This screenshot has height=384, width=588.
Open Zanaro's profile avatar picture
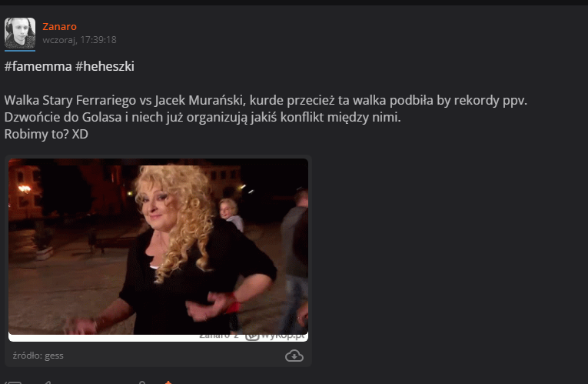[x=20, y=33]
